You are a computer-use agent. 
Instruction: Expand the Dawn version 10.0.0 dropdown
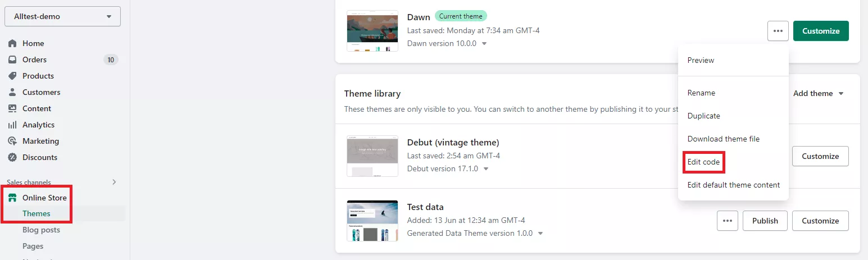484,43
